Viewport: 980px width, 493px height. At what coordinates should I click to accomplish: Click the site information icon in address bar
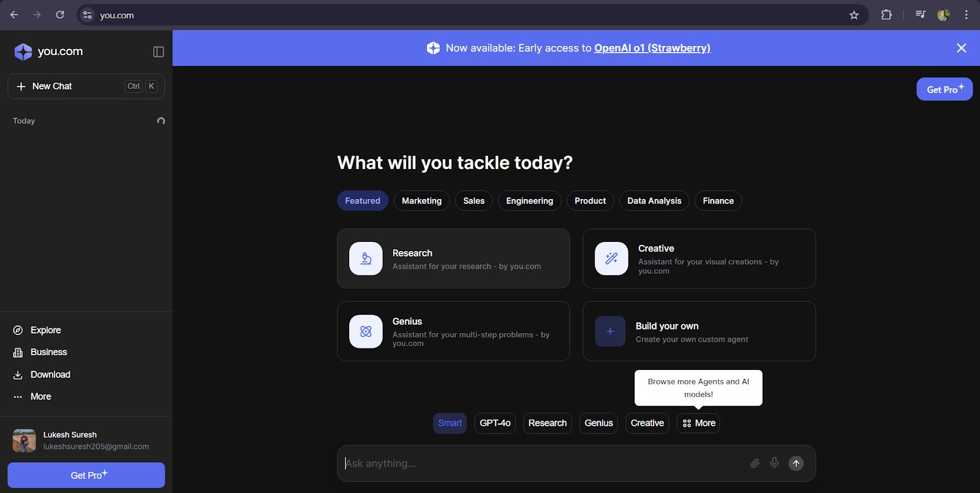click(88, 15)
